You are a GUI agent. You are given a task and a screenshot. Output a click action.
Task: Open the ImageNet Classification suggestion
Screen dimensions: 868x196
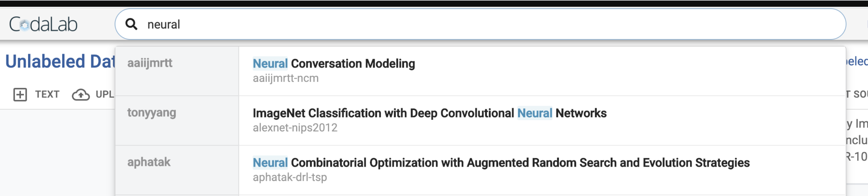coord(430,113)
